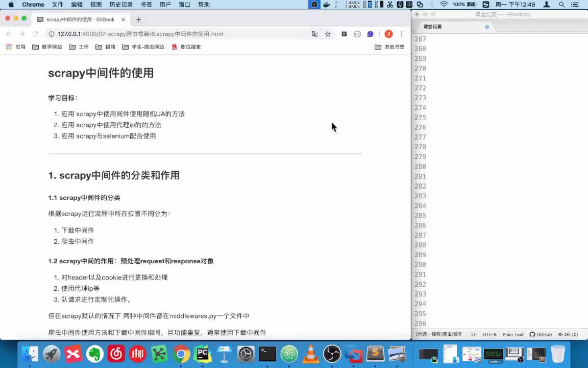Launch Launchpad rocket icon in dock
Viewport: 588px width, 368px height.
coord(52,354)
